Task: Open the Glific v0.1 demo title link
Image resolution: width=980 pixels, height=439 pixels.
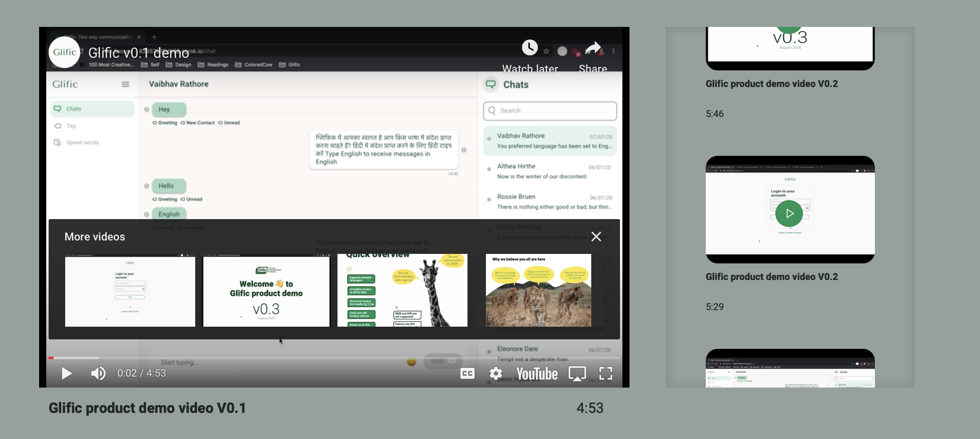Action: (139, 53)
